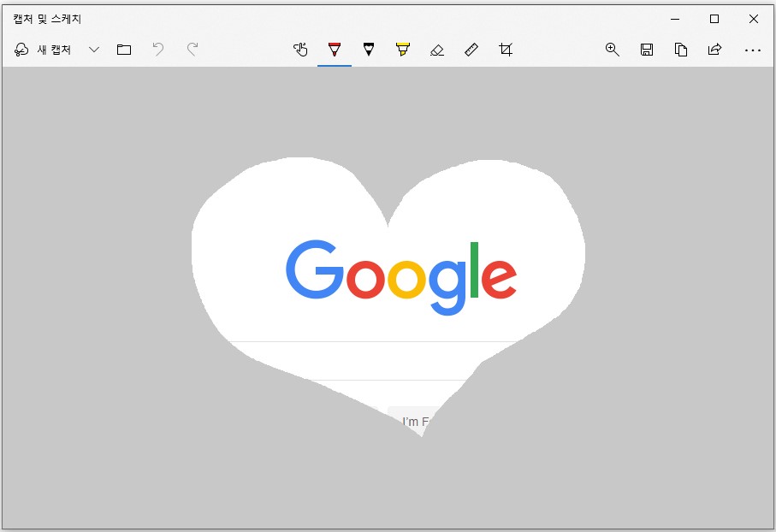This screenshot has height=532, width=776.
Task: Redo the last action
Action: 193,50
